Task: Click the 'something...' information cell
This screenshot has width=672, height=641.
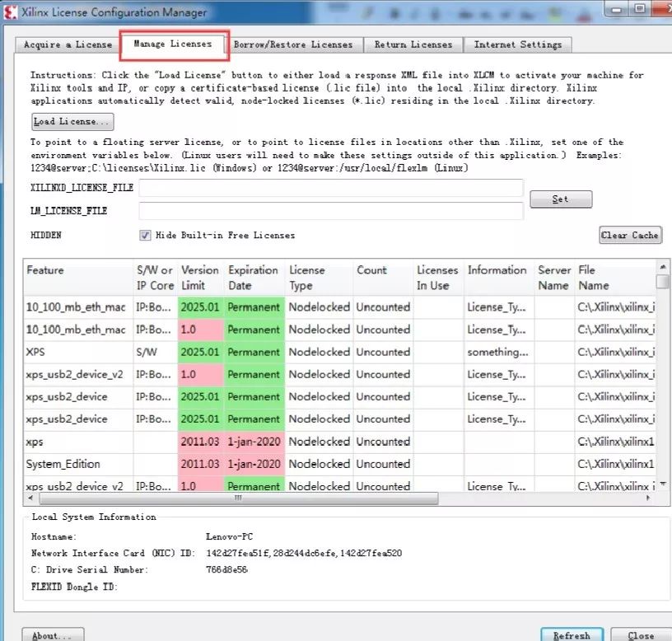Action: tap(498, 352)
